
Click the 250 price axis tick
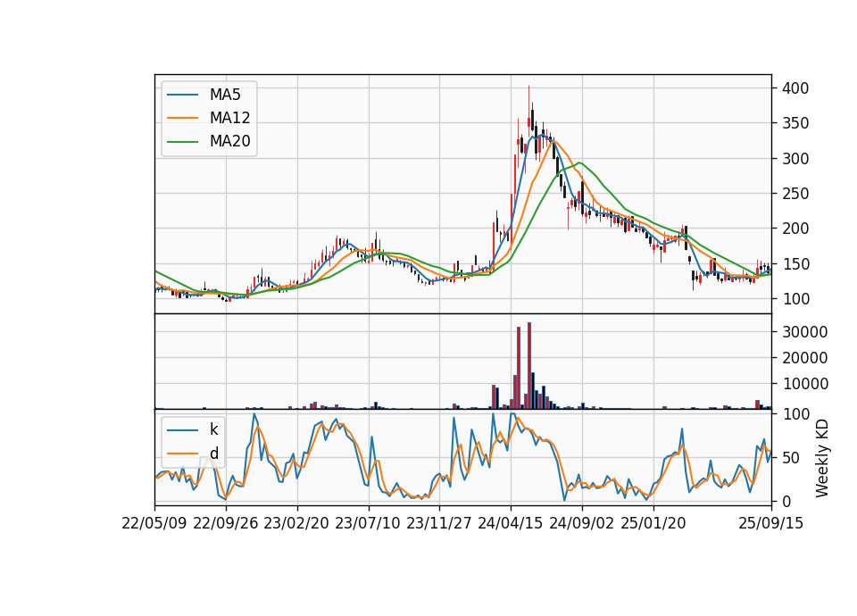click(795, 194)
